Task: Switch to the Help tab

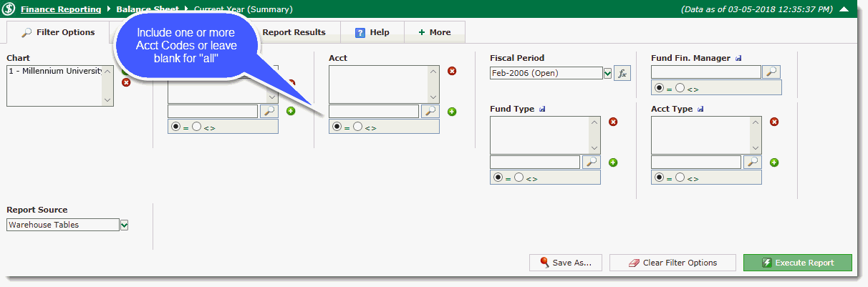Action: tap(372, 32)
